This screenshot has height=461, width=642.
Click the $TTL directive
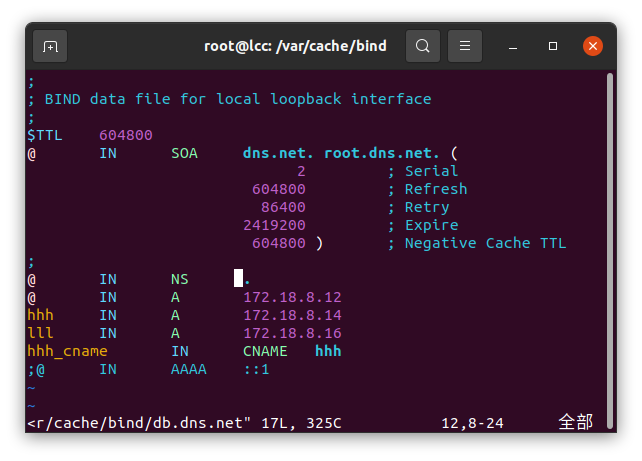point(45,135)
